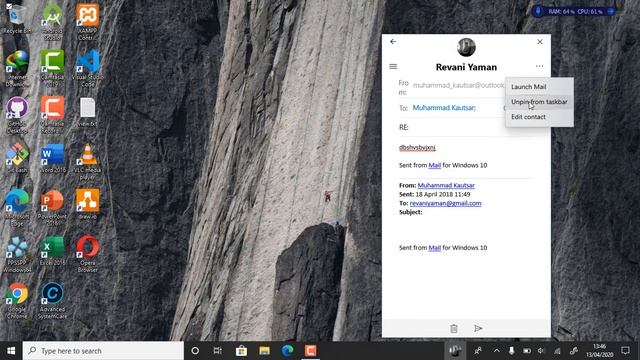
Task: Open the Mail link in first signature
Action: click(434, 165)
